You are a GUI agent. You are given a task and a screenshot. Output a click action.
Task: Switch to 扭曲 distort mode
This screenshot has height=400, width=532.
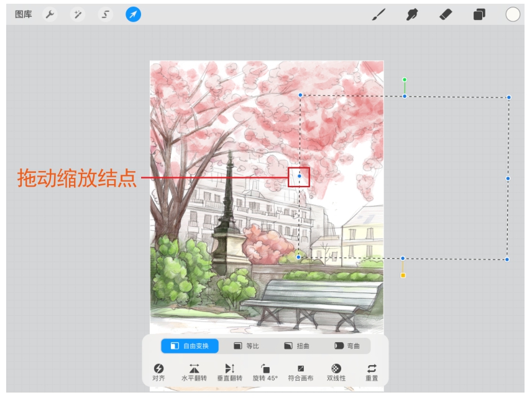coord(296,346)
